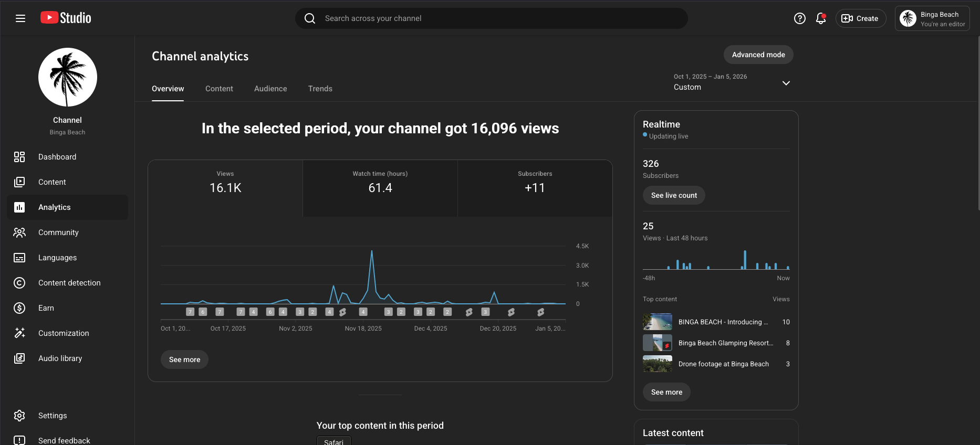Open Audio library in the sidebar
This screenshot has width=980, height=445.
[x=67, y=358]
